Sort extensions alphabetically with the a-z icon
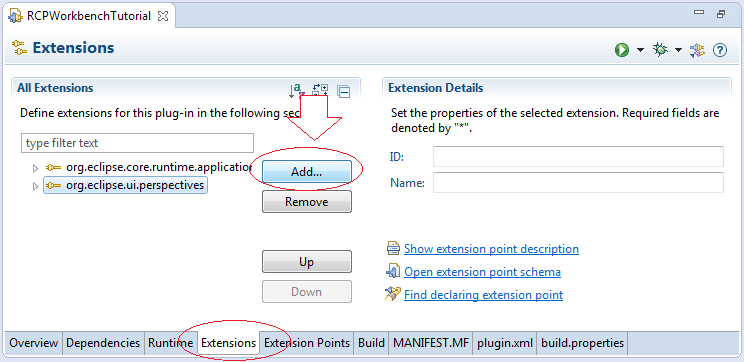Screen dimensions: 744x362 [297, 90]
